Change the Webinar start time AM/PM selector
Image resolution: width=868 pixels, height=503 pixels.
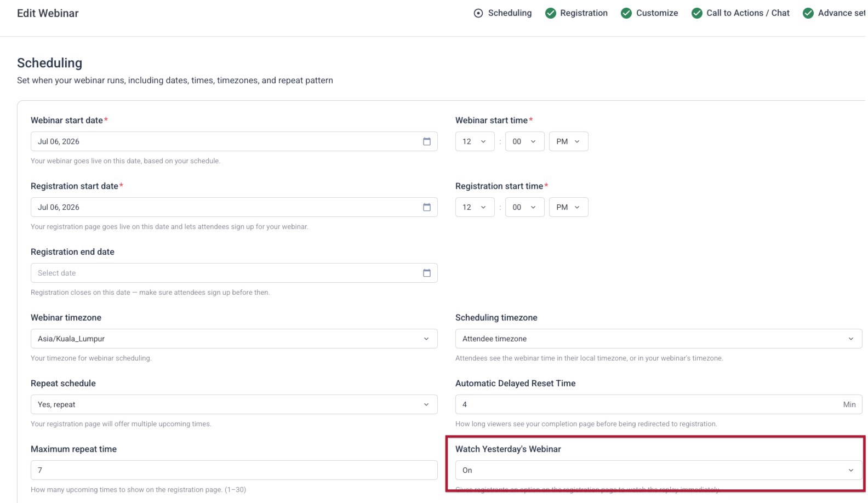tap(569, 141)
